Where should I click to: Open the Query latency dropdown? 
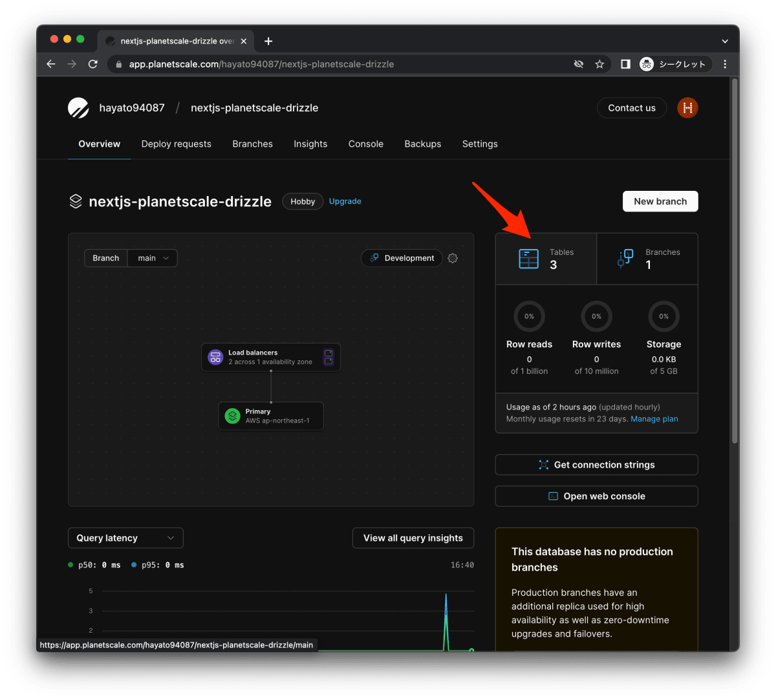tap(125, 538)
